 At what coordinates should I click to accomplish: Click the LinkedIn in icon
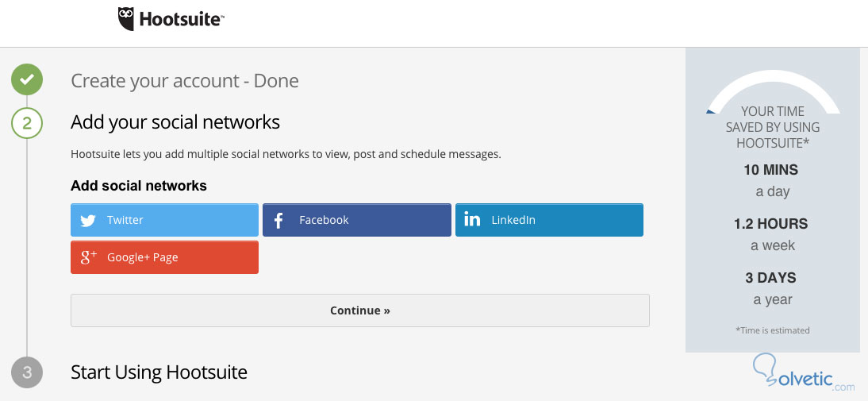point(472,220)
